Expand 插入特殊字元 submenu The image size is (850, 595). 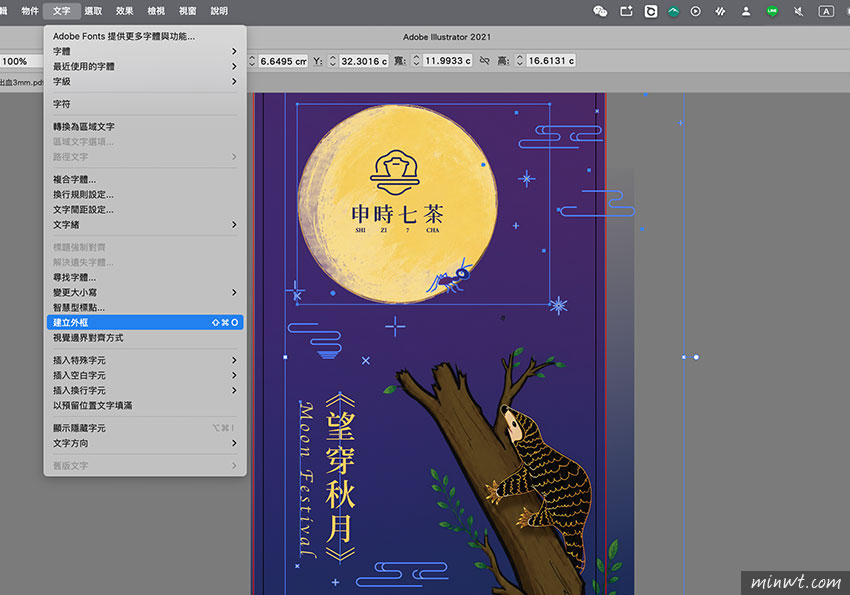(145, 360)
